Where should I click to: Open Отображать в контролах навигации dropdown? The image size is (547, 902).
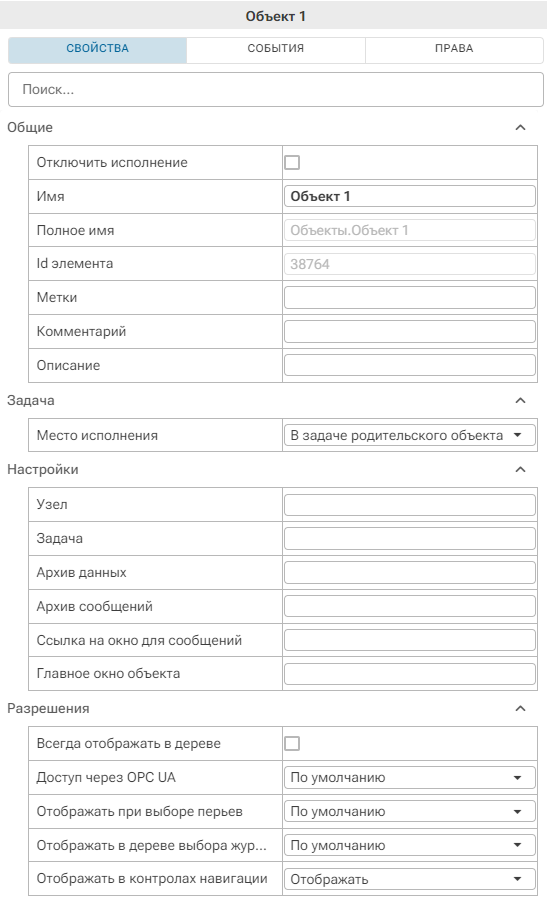point(410,880)
